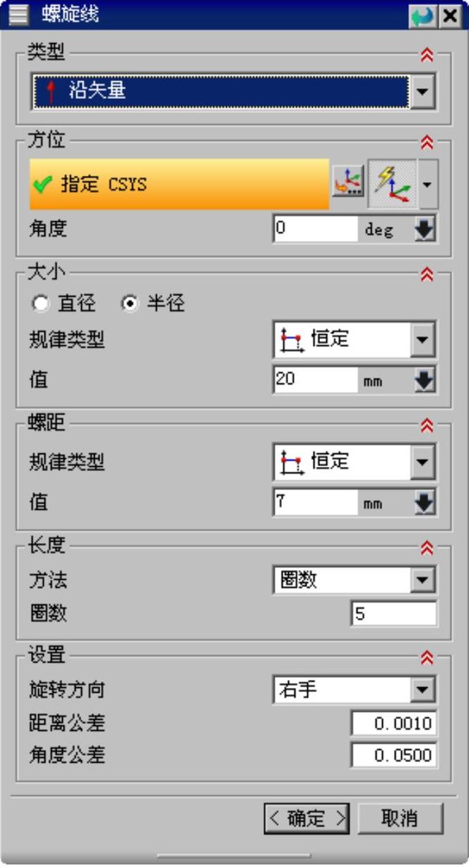This screenshot has height=868, width=469.
Task: Open the size 规律类型 dropdown
Action: (422, 340)
